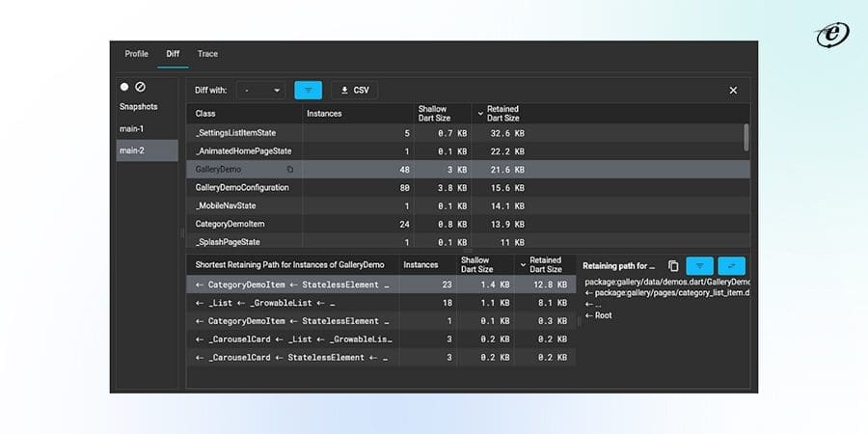Select the _SplashPageState row

coord(469,241)
